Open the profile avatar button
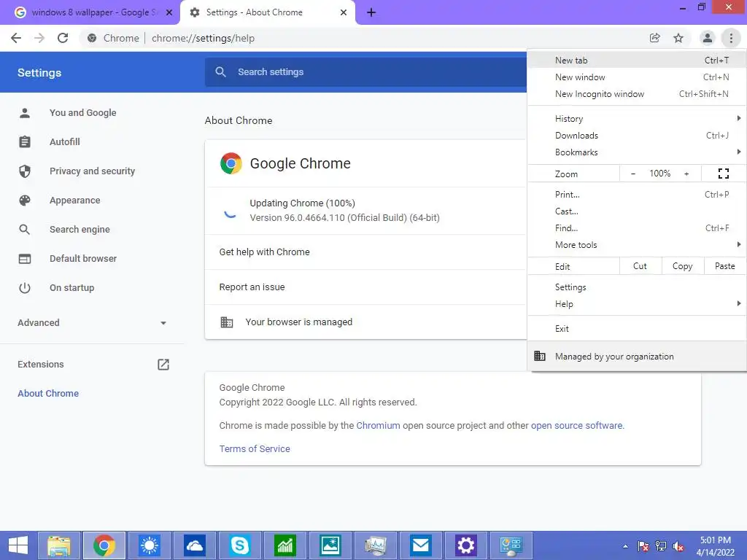The width and height of the screenshot is (747, 560). (x=708, y=38)
